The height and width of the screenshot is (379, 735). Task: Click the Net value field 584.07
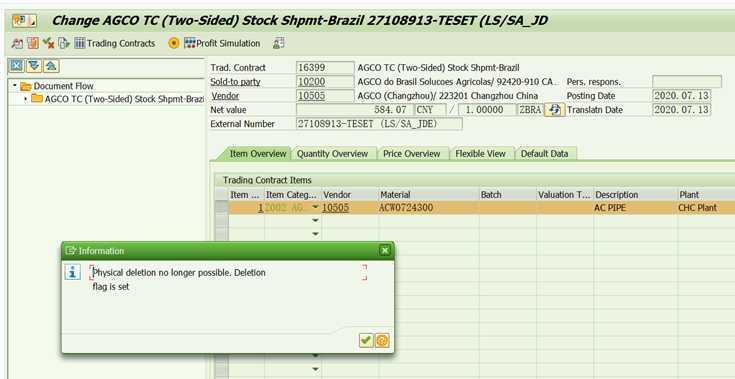click(x=354, y=110)
